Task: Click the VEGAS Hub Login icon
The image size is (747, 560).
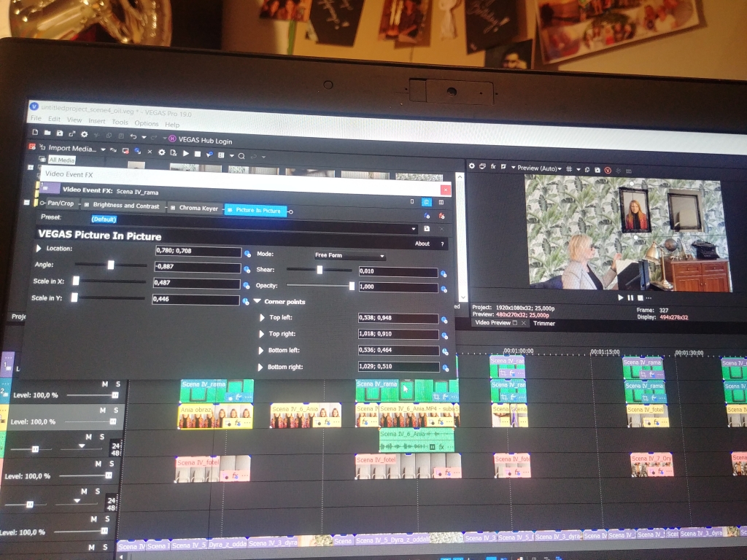Action: click(172, 138)
